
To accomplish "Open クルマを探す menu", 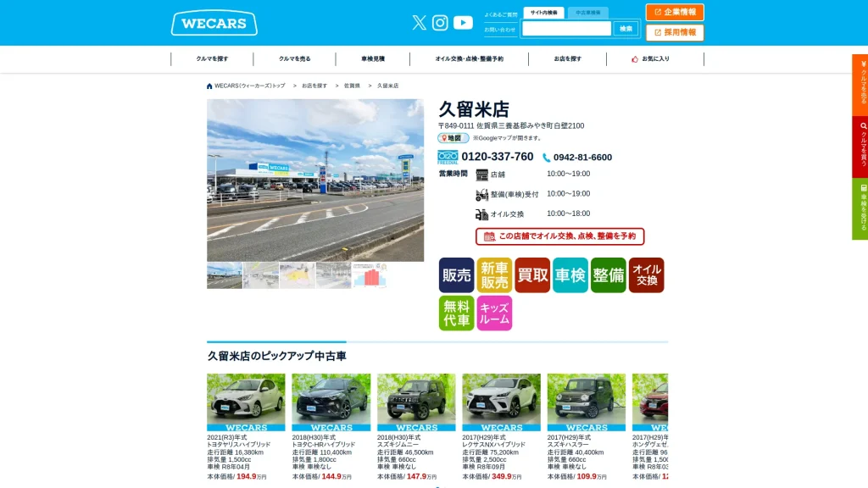I will 212,58.
